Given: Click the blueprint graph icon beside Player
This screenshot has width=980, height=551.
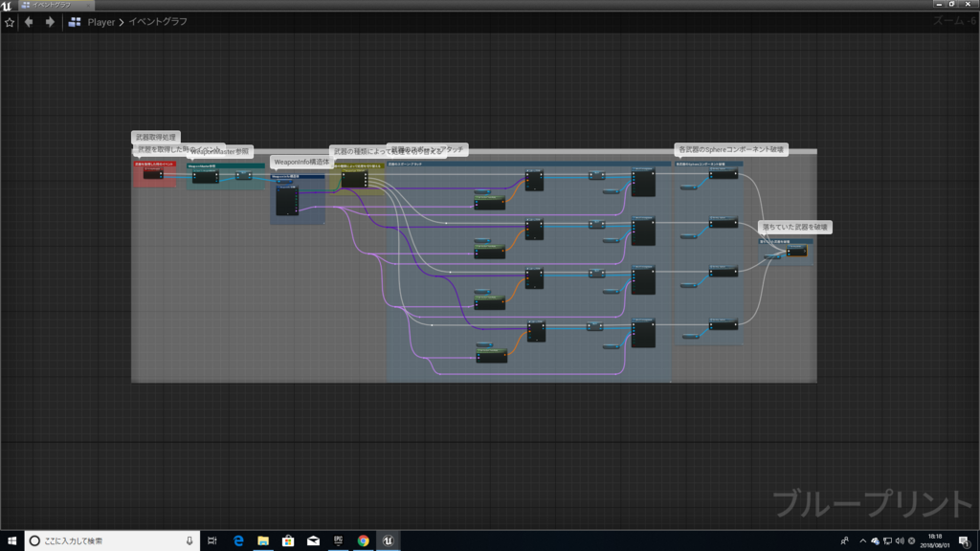Looking at the screenshot, I should pos(75,22).
